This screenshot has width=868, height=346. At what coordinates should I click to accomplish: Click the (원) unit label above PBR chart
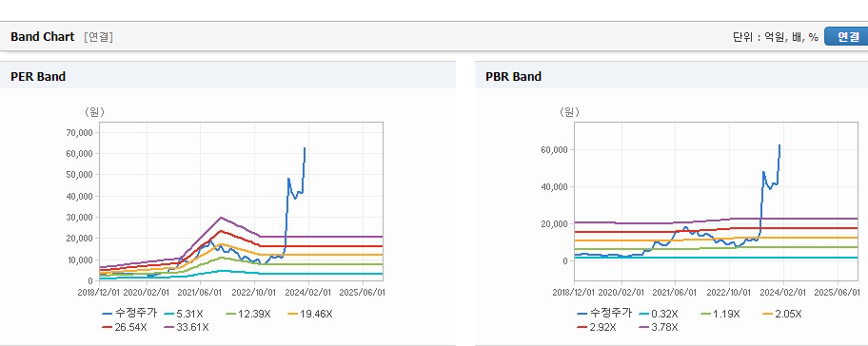click(569, 112)
